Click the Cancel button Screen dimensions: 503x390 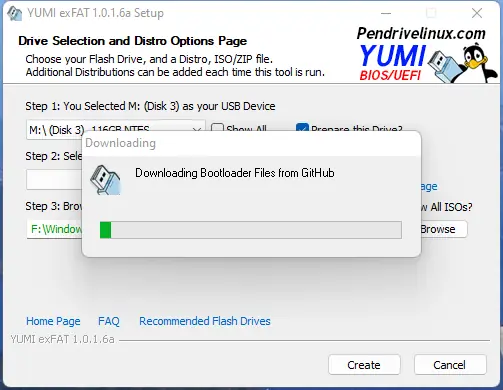coord(450,365)
